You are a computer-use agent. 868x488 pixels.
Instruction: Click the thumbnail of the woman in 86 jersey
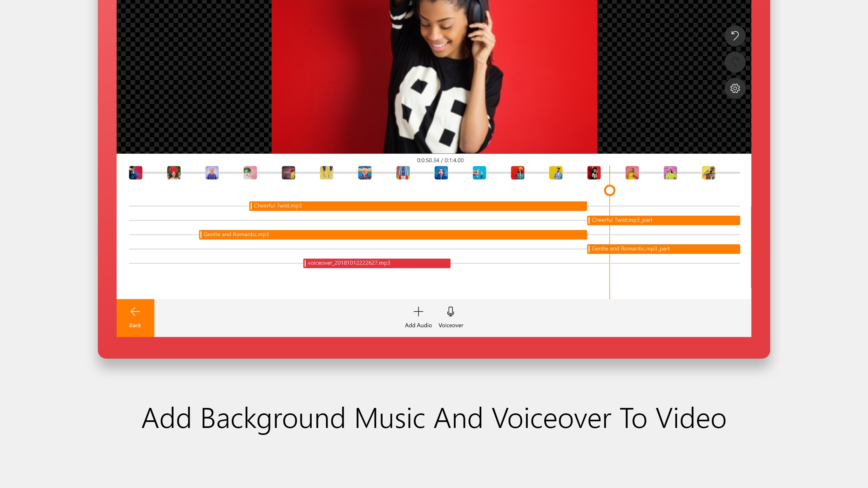click(x=594, y=173)
